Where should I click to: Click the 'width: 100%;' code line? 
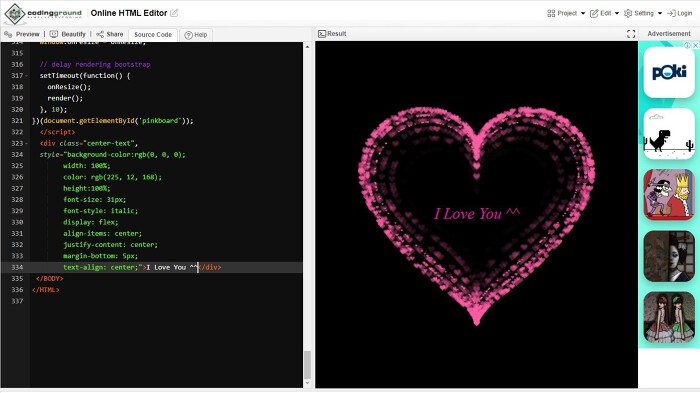pyautogui.click(x=87, y=166)
